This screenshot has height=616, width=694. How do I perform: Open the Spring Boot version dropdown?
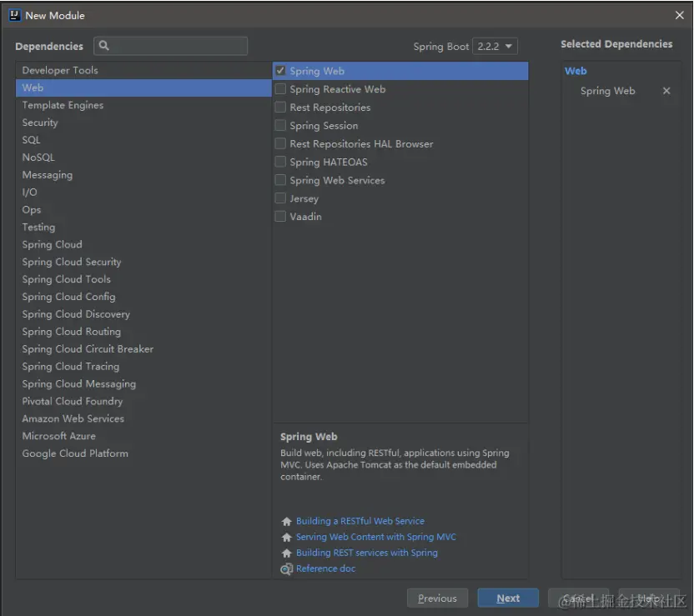[495, 46]
